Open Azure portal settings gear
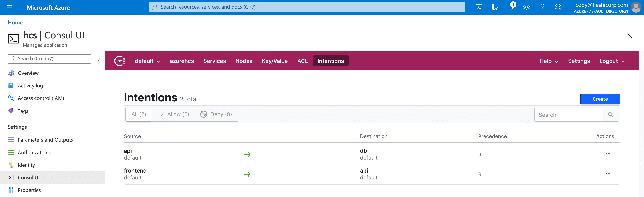644x197 pixels. click(526, 7)
